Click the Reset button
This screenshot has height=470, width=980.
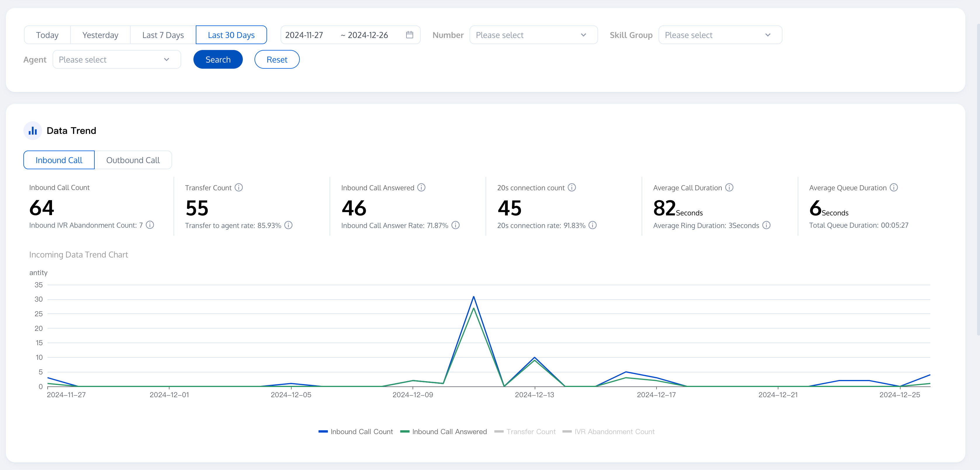click(277, 60)
